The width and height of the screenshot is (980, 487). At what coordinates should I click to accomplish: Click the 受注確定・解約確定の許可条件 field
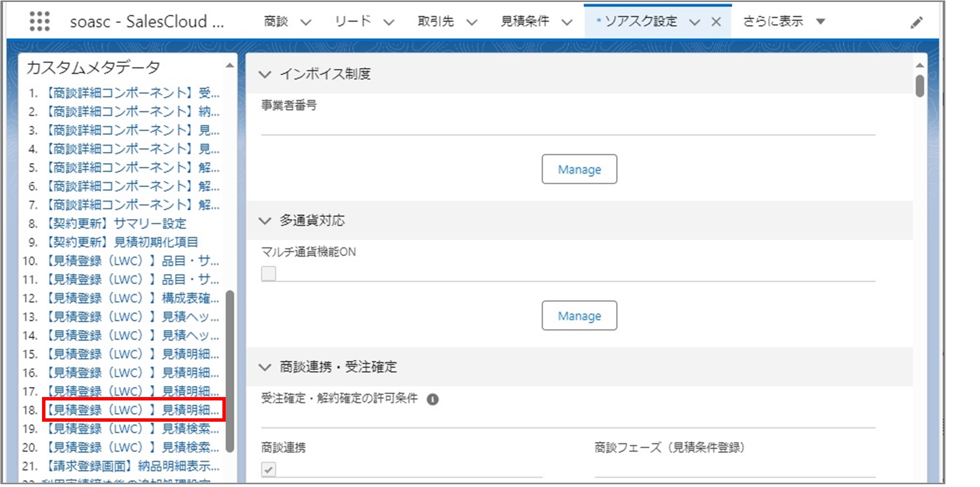point(568,418)
